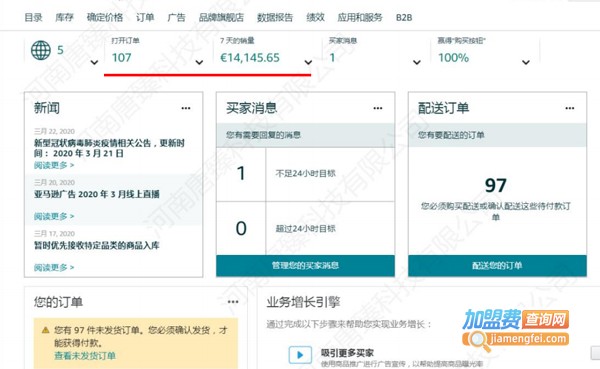600x369 pixels.
Task: Open the 绩效 menu
Action: click(315, 17)
